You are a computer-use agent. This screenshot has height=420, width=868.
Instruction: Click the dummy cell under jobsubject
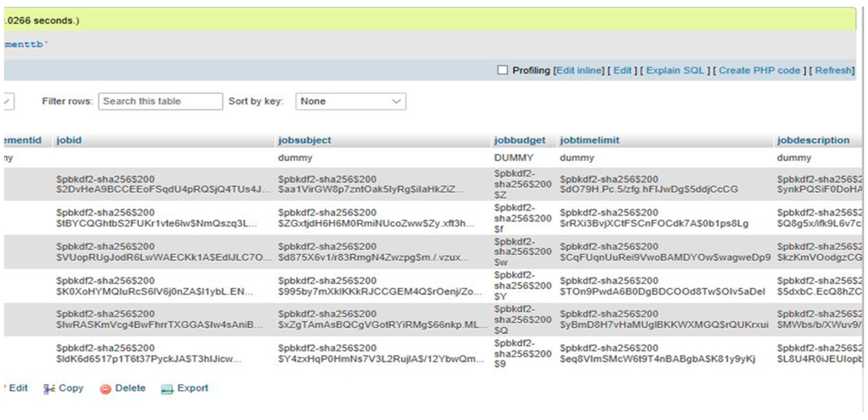pos(295,158)
